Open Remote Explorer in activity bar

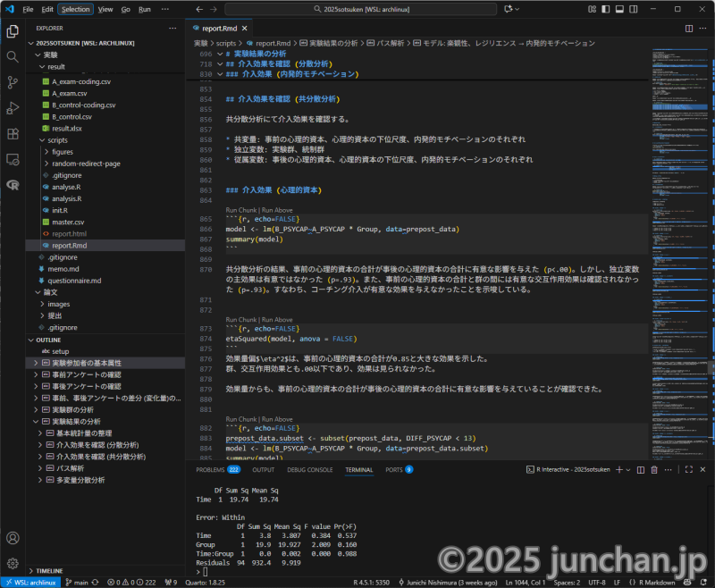point(13,159)
